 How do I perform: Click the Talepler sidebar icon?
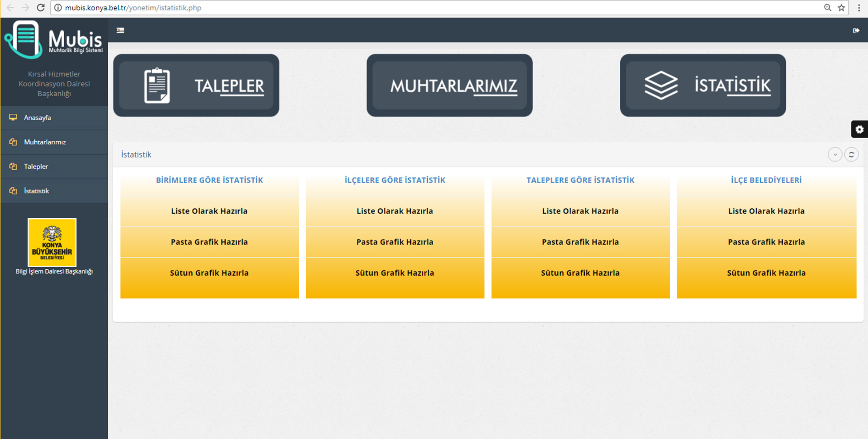coord(13,166)
